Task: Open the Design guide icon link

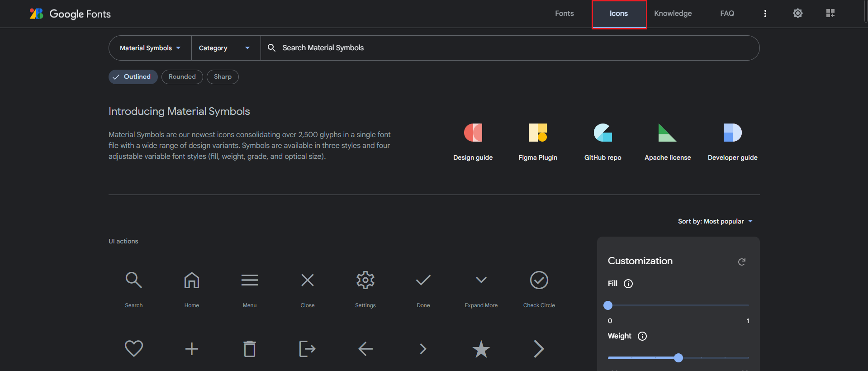Action: pos(473,133)
